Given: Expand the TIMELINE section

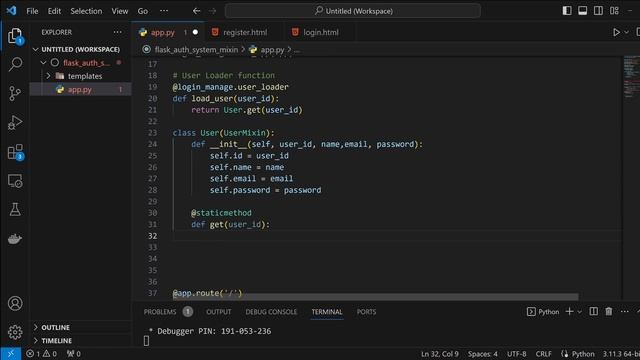Looking at the screenshot, I should 80,341.
